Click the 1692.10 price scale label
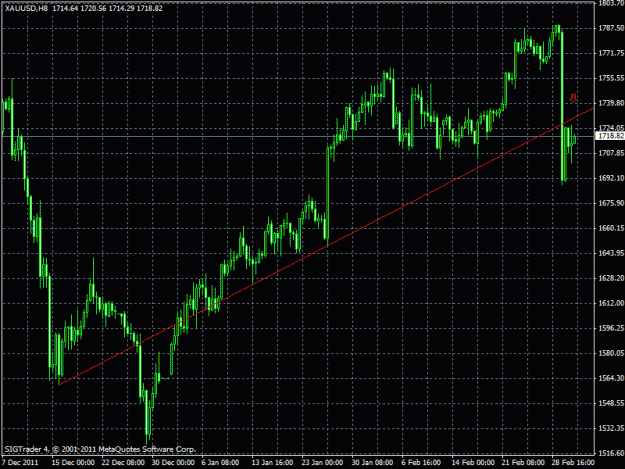The height and width of the screenshot is (469, 625). tap(611, 178)
